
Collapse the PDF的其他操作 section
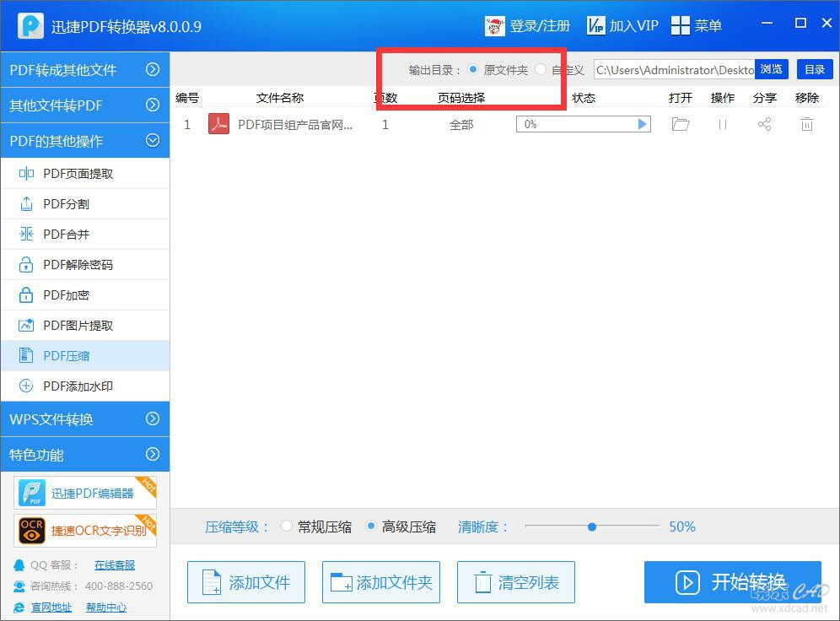tap(85, 140)
